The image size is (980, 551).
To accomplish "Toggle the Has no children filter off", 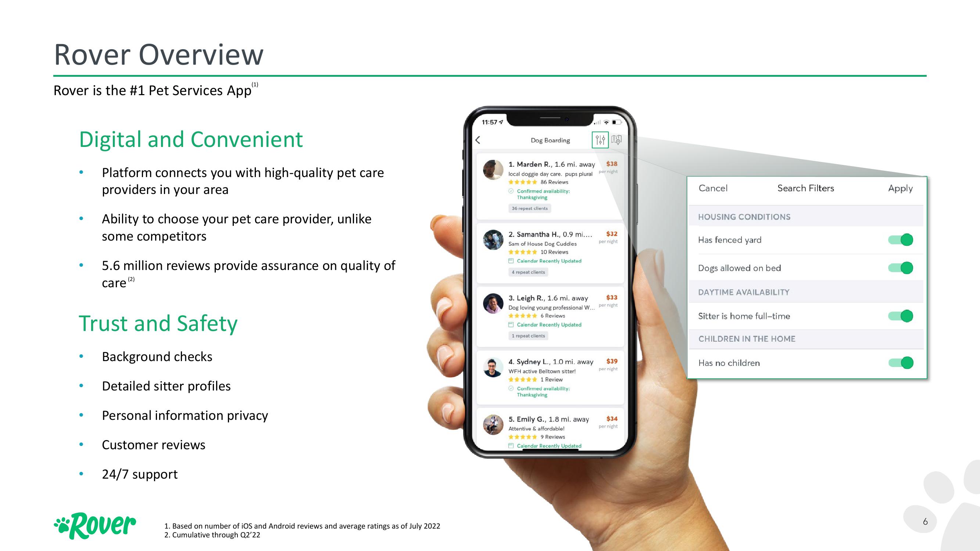I will [906, 363].
